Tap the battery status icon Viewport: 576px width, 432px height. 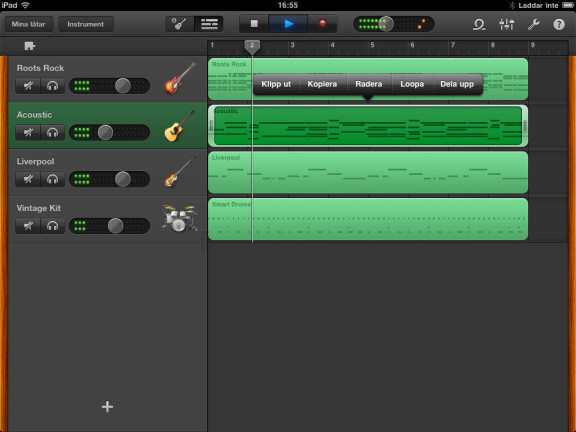point(567,5)
